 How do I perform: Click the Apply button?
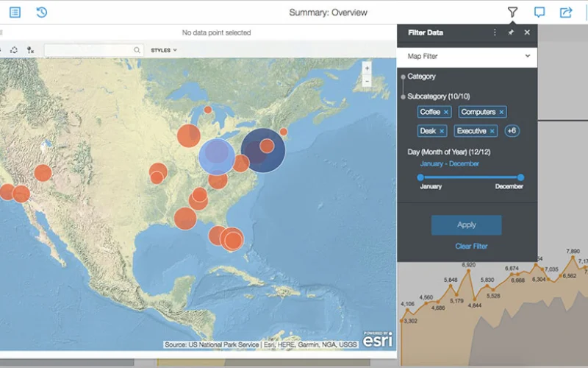point(466,225)
